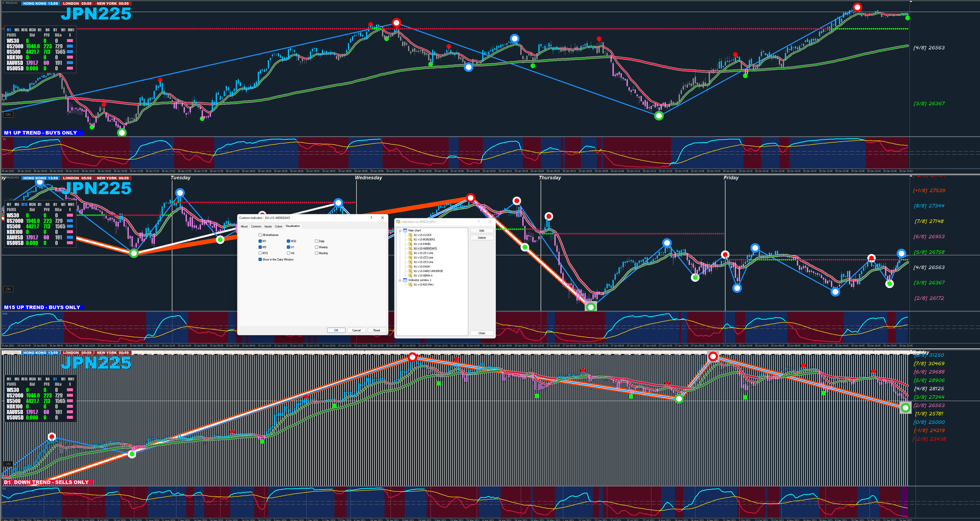Viewport: 980px width, 521px height.
Task: Check the All timeframes checkbox
Action: pos(260,235)
